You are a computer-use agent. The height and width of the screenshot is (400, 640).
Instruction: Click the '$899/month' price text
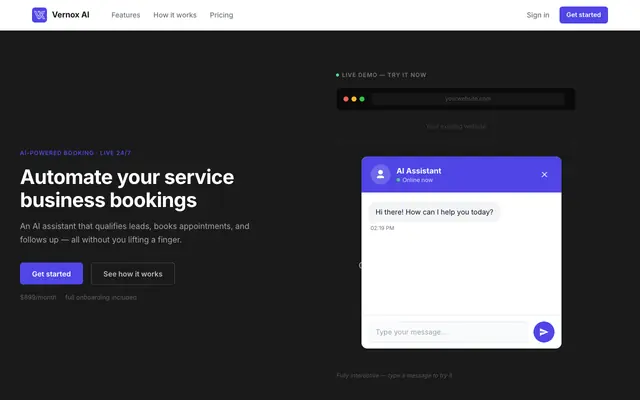pyautogui.click(x=38, y=298)
